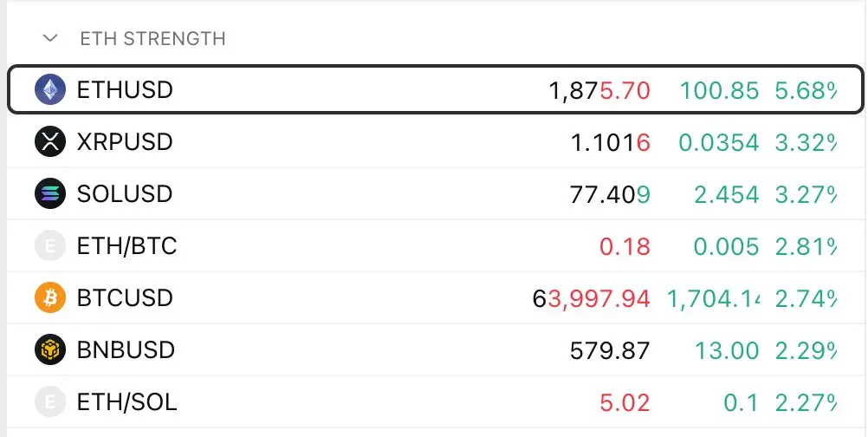The height and width of the screenshot is (437, 868).
Task: Click the BNB logo icon
Action: [50, 349]
